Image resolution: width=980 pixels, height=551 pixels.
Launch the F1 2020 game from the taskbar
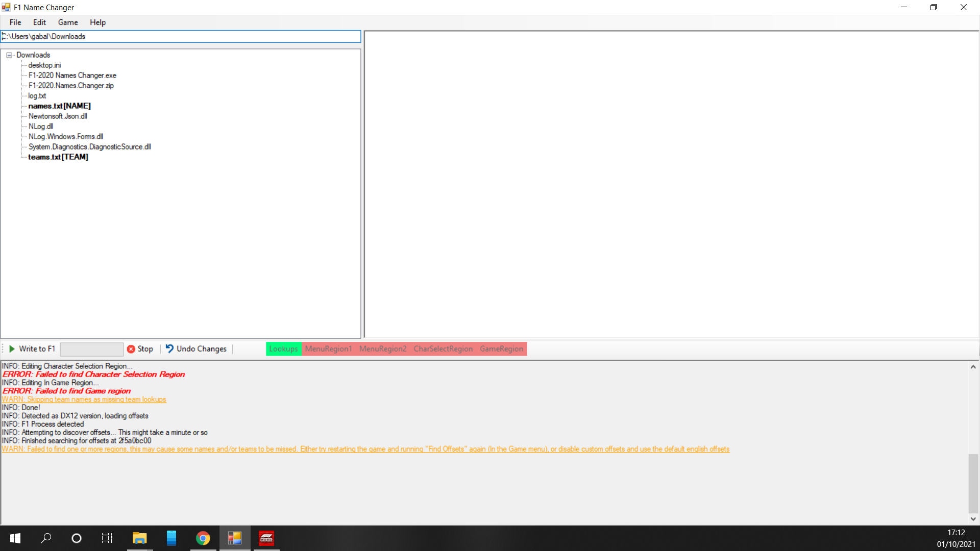pos(266,538)
